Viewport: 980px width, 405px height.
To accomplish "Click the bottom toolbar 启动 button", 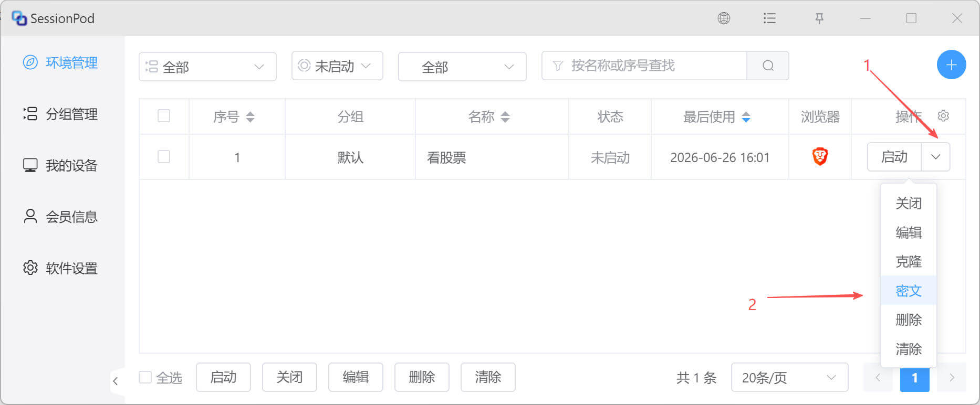I will click(x=223, y=377).
